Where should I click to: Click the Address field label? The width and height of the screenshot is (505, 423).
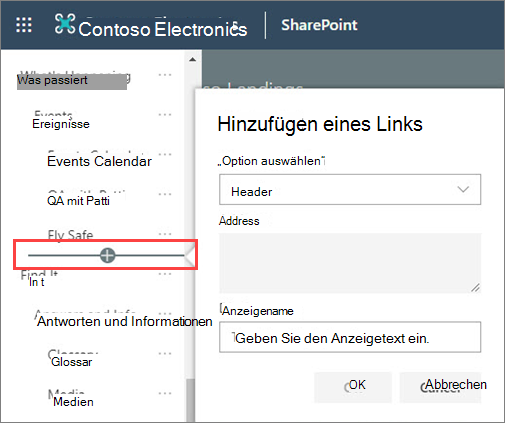[239, 221]
